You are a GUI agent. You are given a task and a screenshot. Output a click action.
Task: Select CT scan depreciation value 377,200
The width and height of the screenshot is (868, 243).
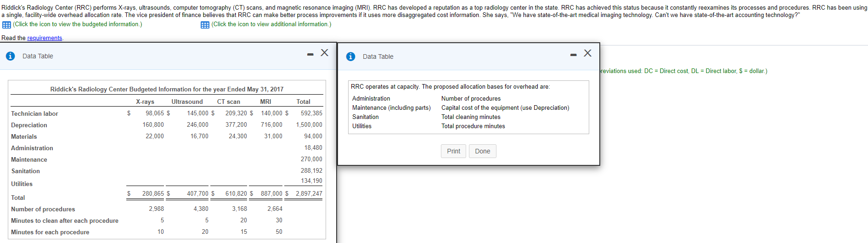[236, 124]
